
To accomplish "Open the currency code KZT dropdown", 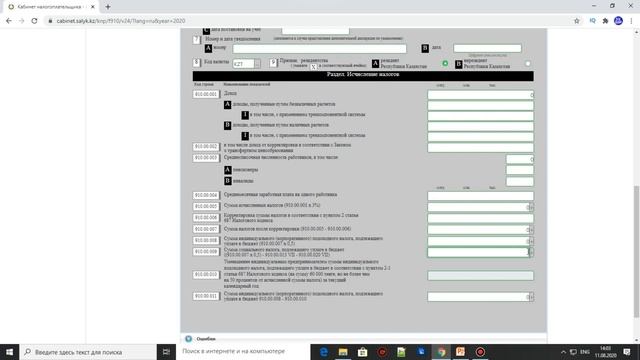I will (x=257, y=64).
